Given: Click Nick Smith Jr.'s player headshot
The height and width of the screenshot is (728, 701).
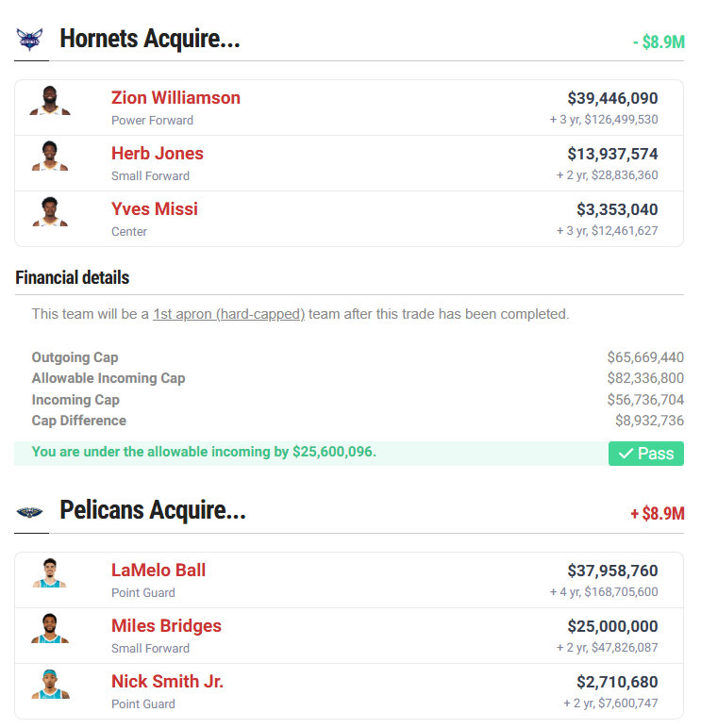Looking at the screenshot, I should pos(50,685).
